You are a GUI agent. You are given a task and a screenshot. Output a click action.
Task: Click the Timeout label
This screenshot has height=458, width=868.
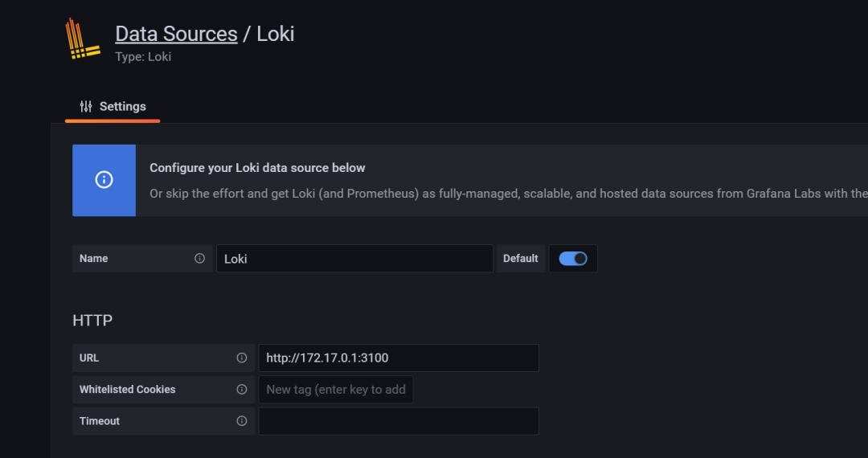point(100,421)
